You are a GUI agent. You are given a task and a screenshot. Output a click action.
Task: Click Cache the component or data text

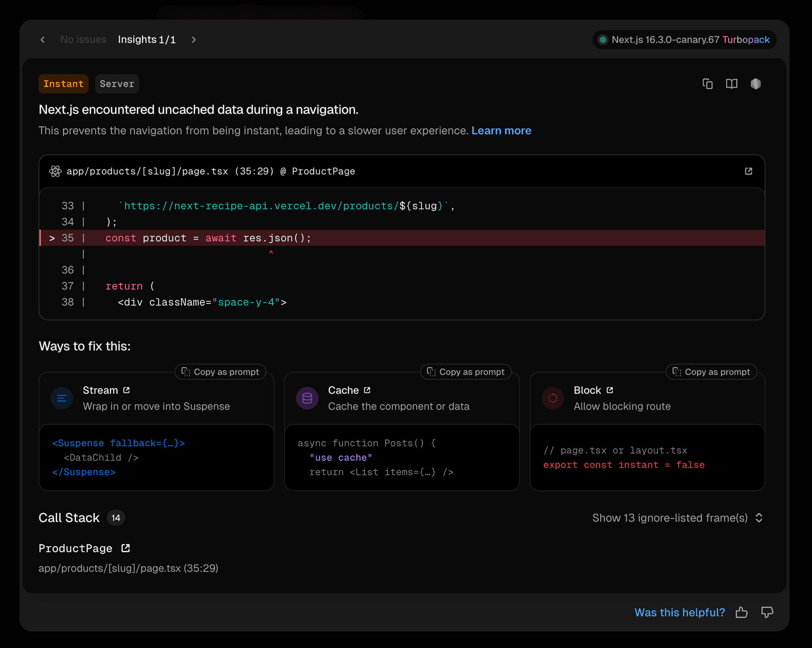(399, 406)
